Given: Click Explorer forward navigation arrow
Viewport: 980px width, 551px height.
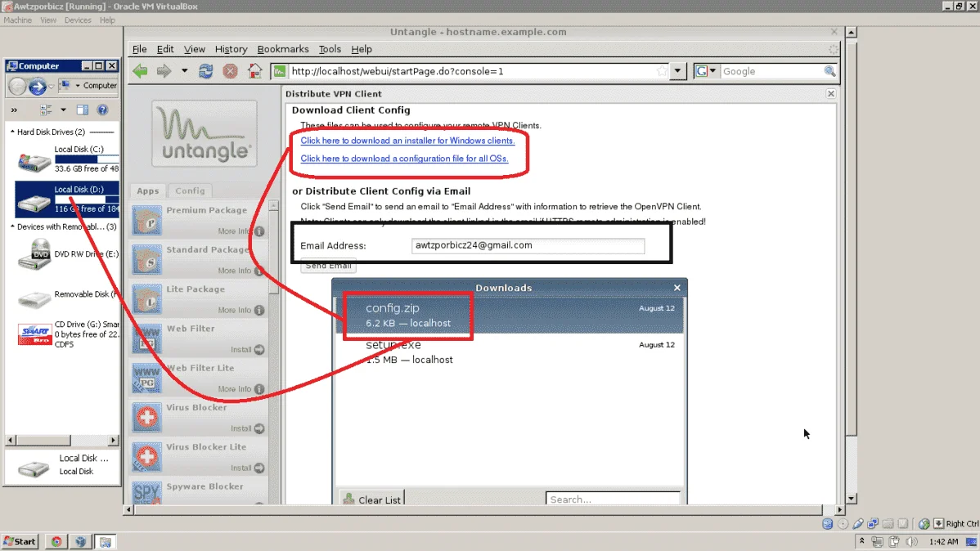Looking at the screenshot, I should (37, 86).
